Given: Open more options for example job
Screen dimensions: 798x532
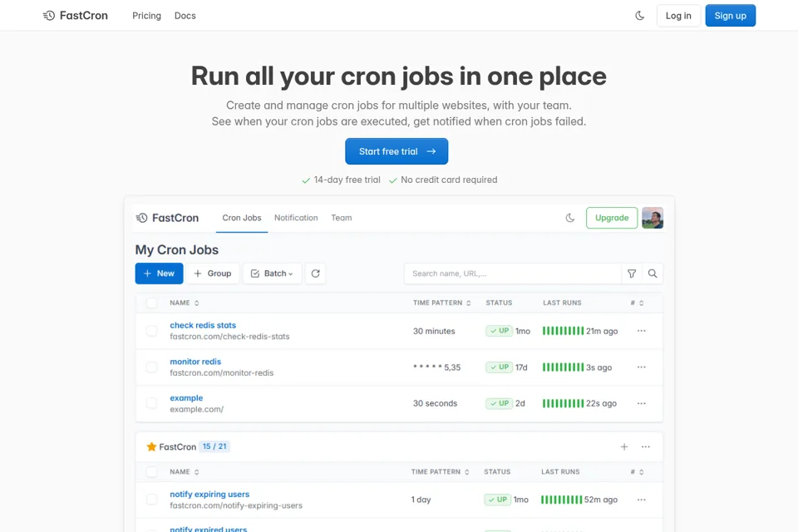Looking at the screenshot, I should [641, 403].
